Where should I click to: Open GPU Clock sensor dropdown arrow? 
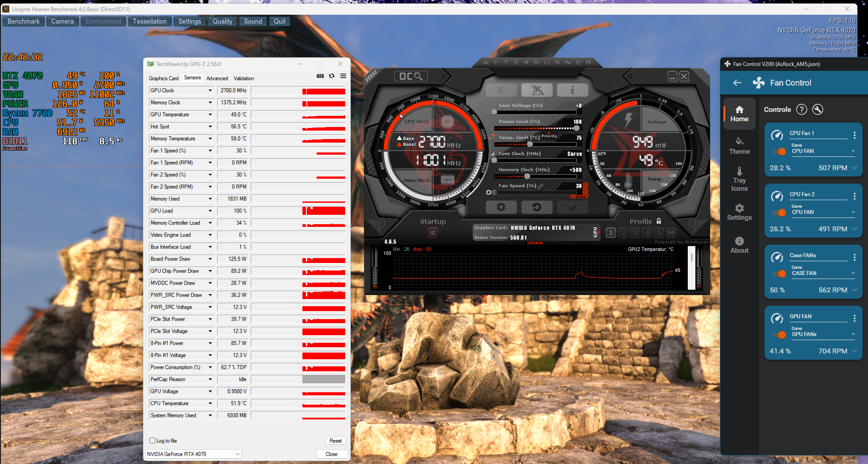(x=210, y=90)
